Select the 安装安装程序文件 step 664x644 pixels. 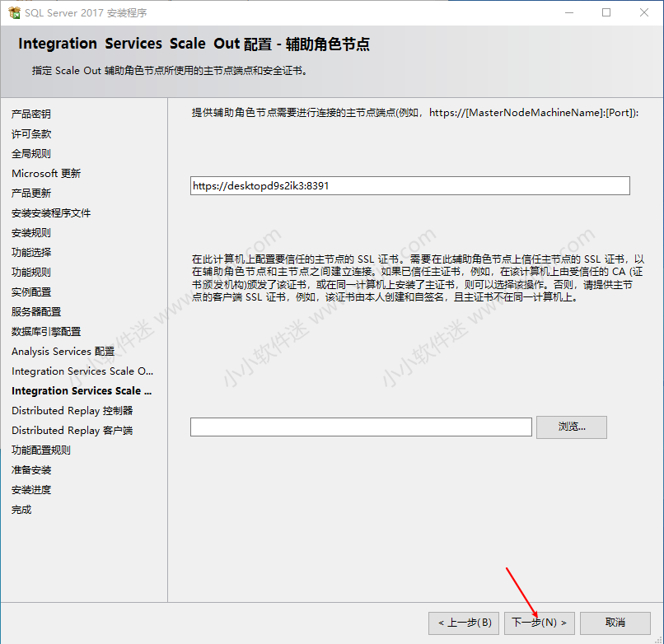[x=51, y=213]
